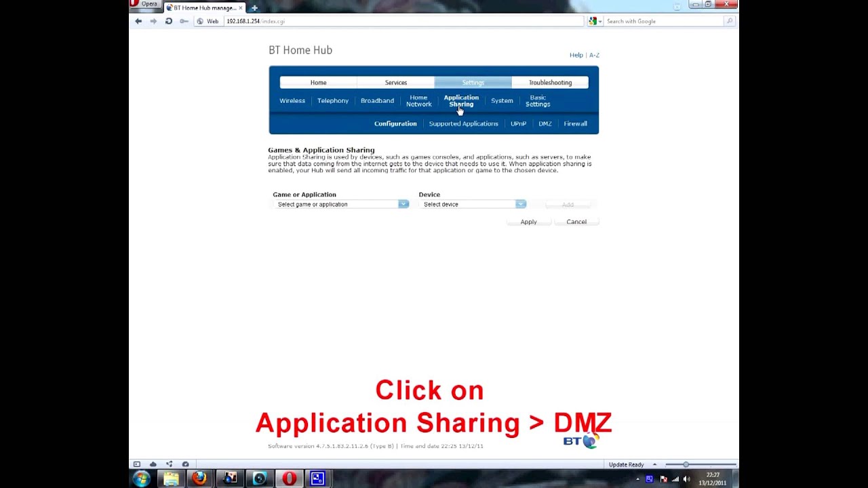Open the Broadband settings section

click(377, 100)
